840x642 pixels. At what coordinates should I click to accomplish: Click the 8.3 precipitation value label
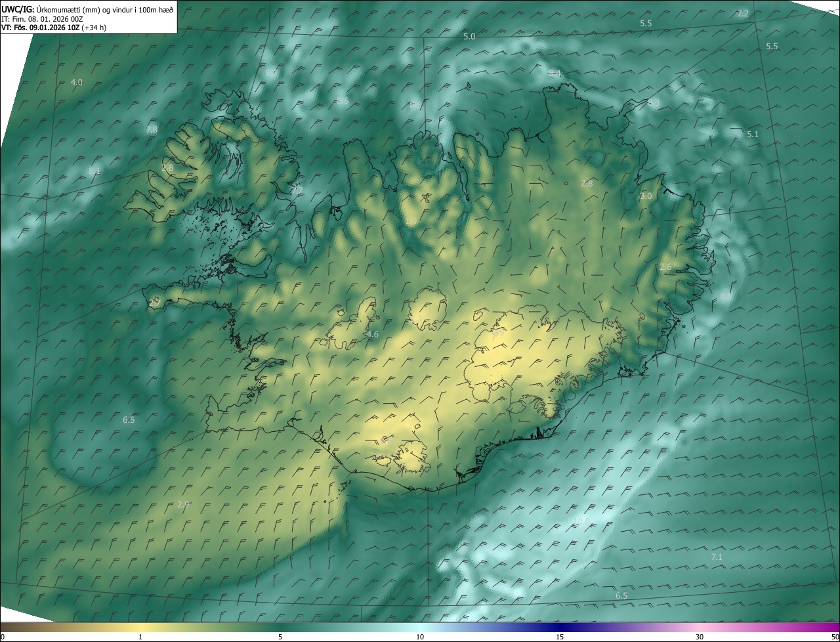coord(654,103)
